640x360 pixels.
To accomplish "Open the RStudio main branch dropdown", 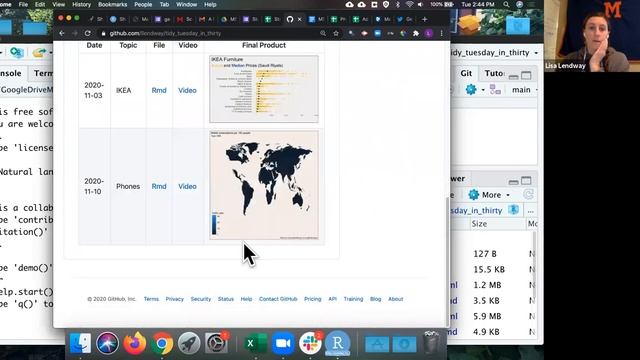I will pyautogui.click(x=524, y=89).
